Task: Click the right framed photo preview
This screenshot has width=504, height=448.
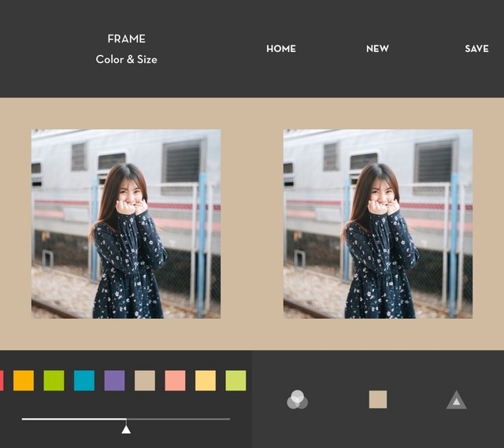Action: 378,224
